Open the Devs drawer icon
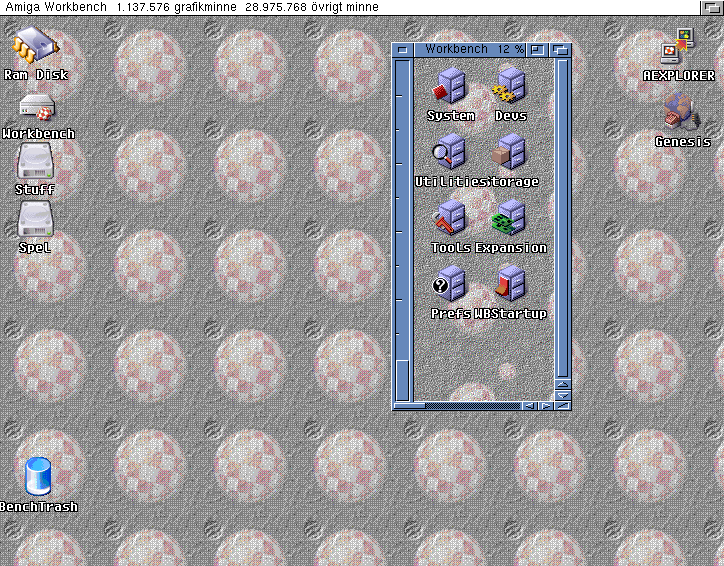724x566 pixels. [510, 85]
